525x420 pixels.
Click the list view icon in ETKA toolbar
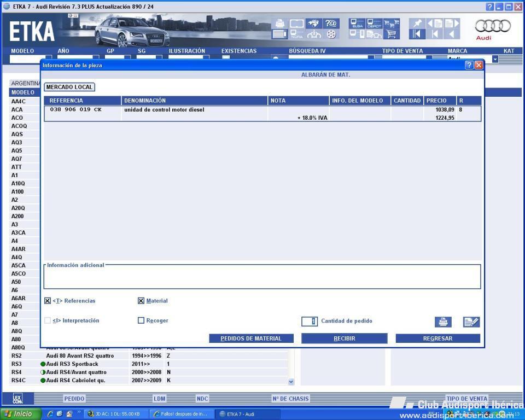[x=279, y=34]
